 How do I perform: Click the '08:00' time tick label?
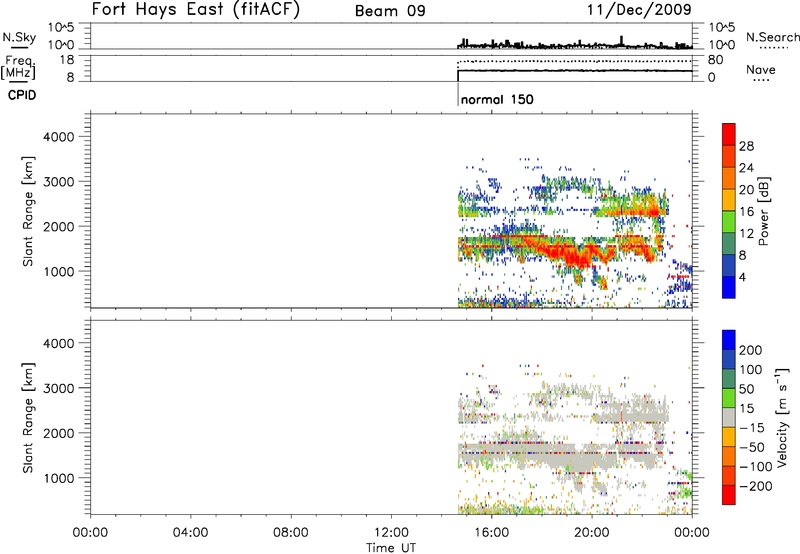coord(291,532)
